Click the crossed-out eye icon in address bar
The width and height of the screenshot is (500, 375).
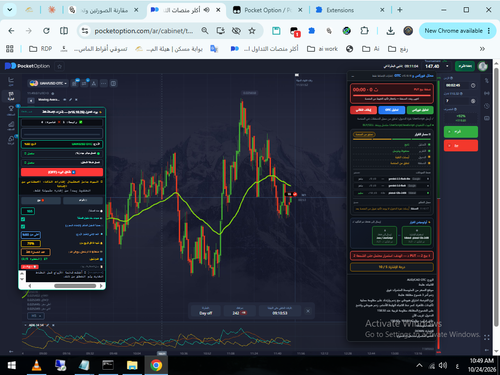pos(236,31)
